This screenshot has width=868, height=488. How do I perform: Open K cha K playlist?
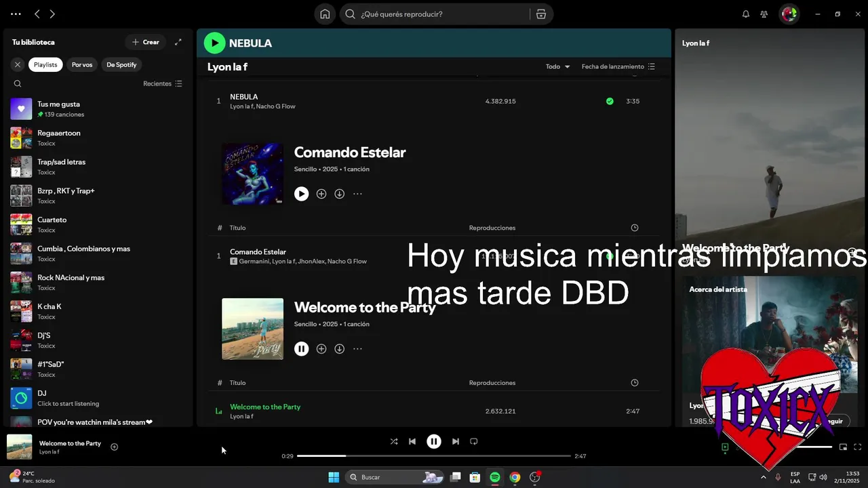click(x=98, y=312)
